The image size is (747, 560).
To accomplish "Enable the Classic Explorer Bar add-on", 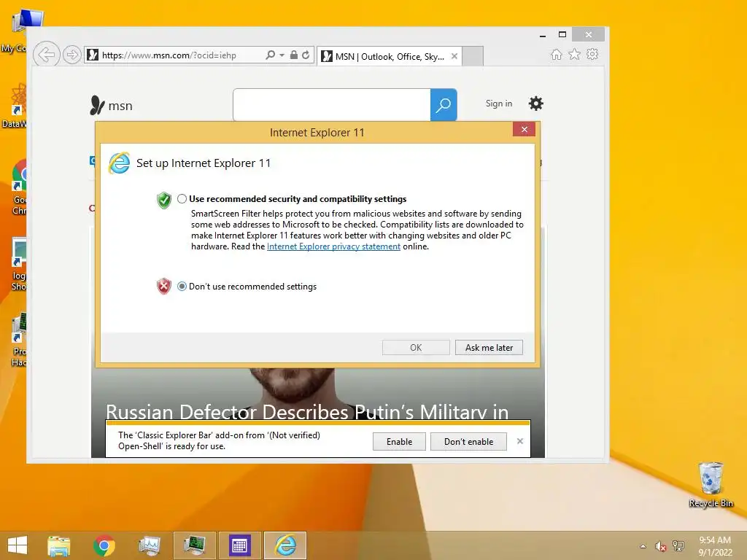I will (399, 441).
